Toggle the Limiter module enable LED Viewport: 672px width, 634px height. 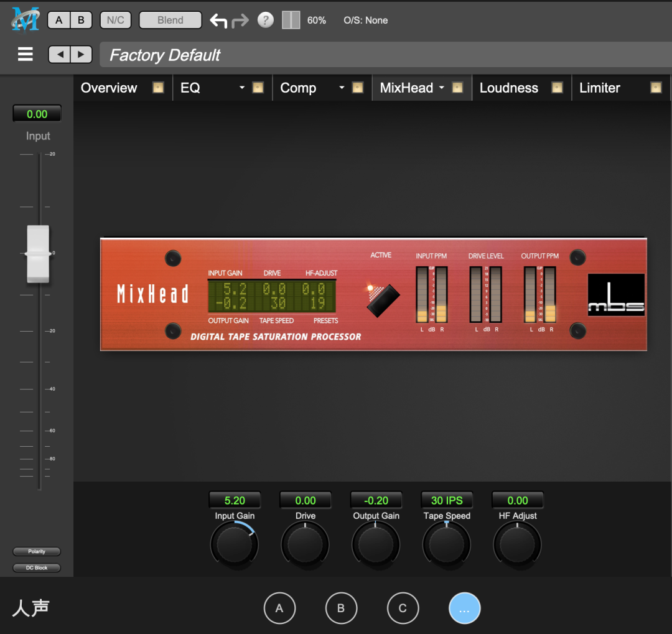tap(656, 88)
